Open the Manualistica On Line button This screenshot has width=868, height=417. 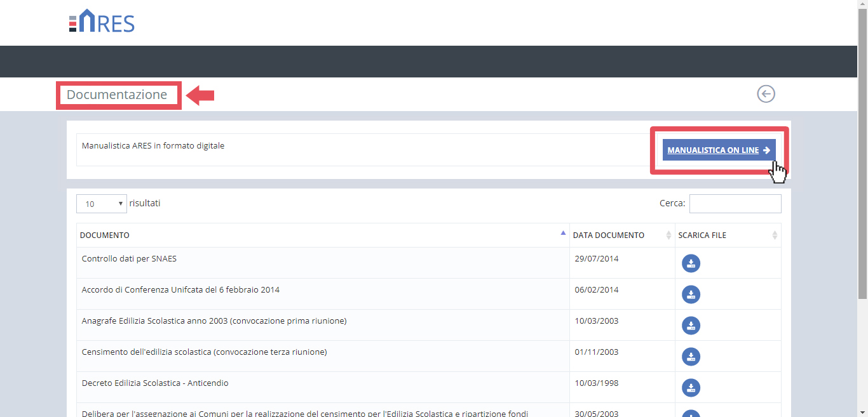tap(719, 150)
